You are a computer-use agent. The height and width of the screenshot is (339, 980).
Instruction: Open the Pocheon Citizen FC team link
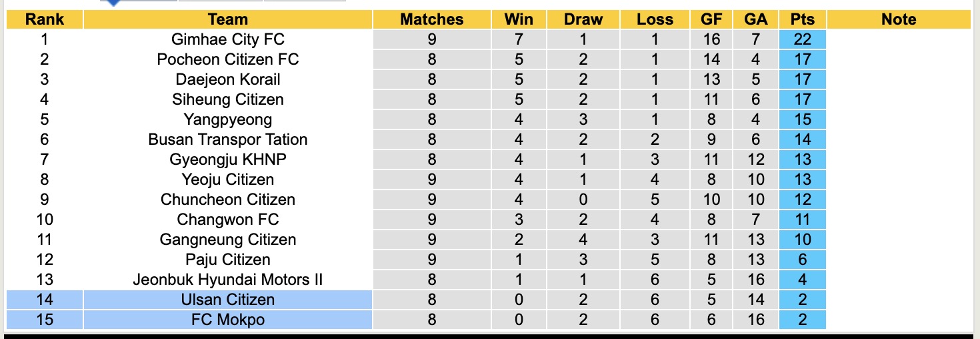tap(227, 59)
